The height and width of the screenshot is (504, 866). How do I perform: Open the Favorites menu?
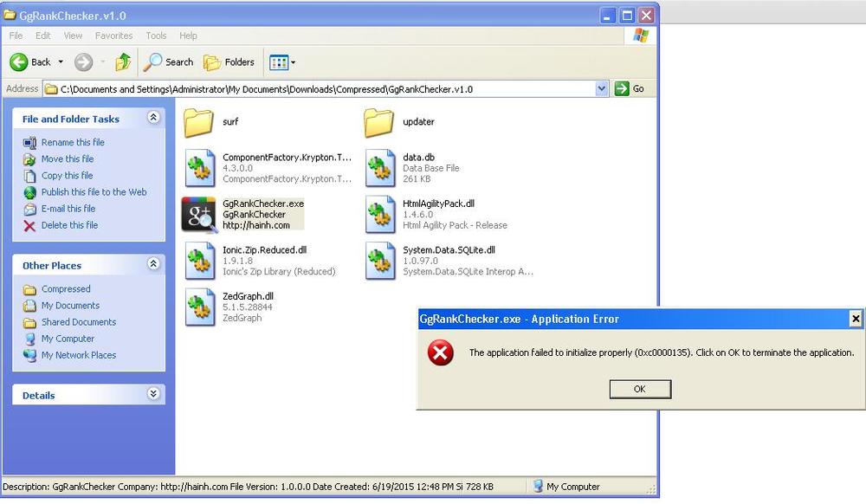[x=113, y=36]
